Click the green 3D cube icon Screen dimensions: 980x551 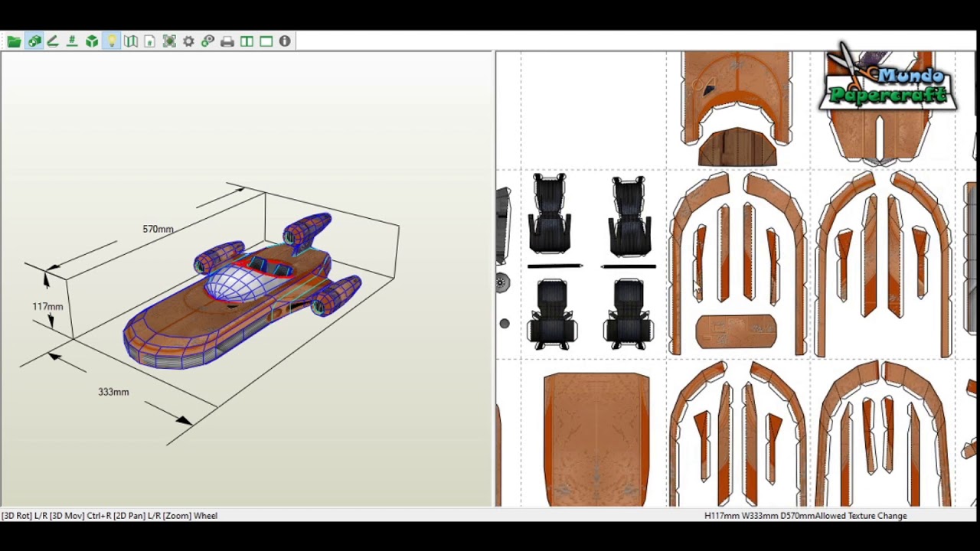(92, 41)
